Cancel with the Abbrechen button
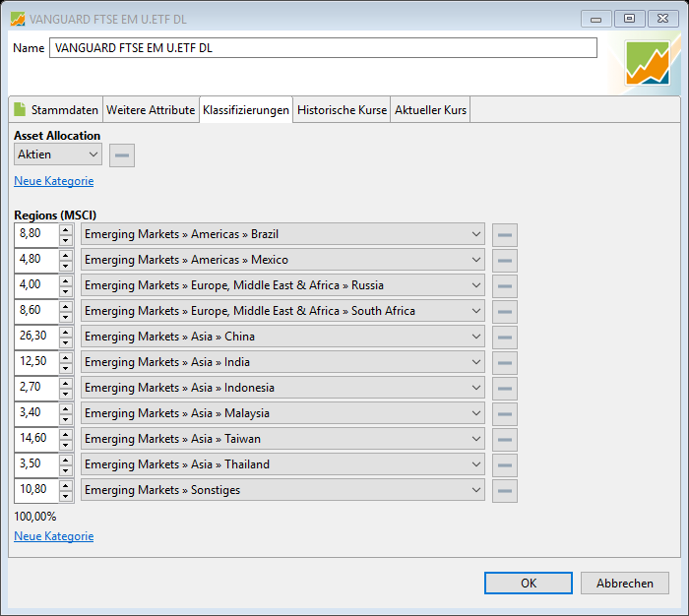Image resolution: width=689 pixels, height=616 pixels. point(624,584)
